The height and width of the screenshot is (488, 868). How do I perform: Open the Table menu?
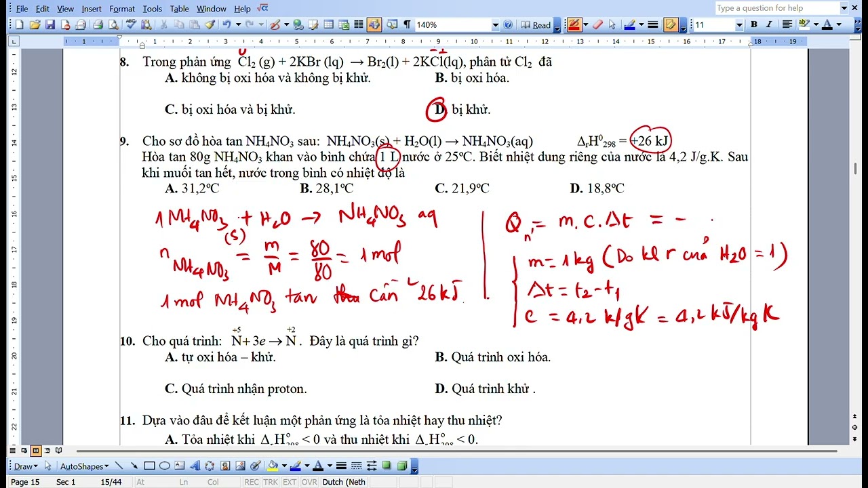coord(180,9)
